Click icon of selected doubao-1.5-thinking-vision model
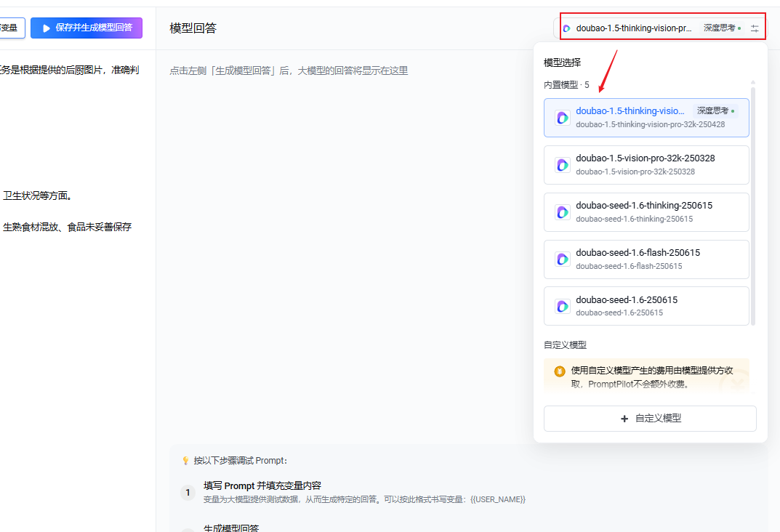Screen dimensions: 780x532 coord(563,118)
